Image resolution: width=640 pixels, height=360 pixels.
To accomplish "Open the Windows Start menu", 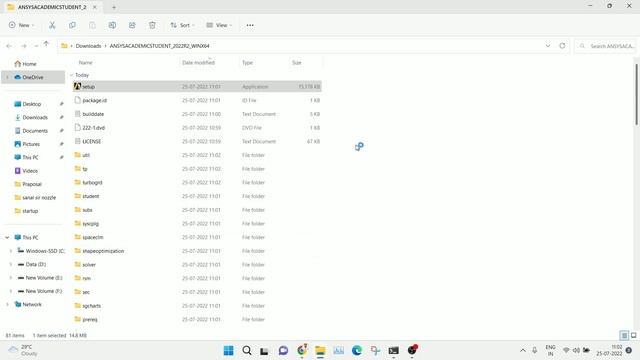I will point(229,350).
